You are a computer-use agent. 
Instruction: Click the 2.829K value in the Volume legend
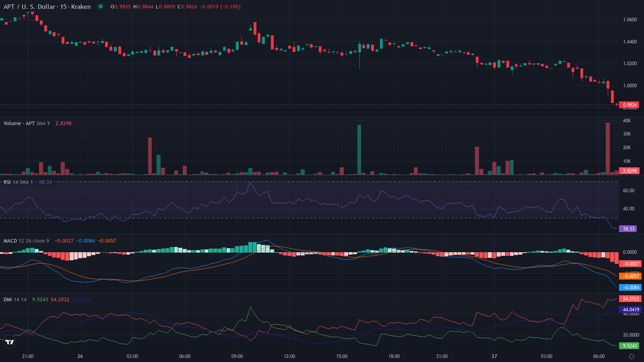coord(63,123)
